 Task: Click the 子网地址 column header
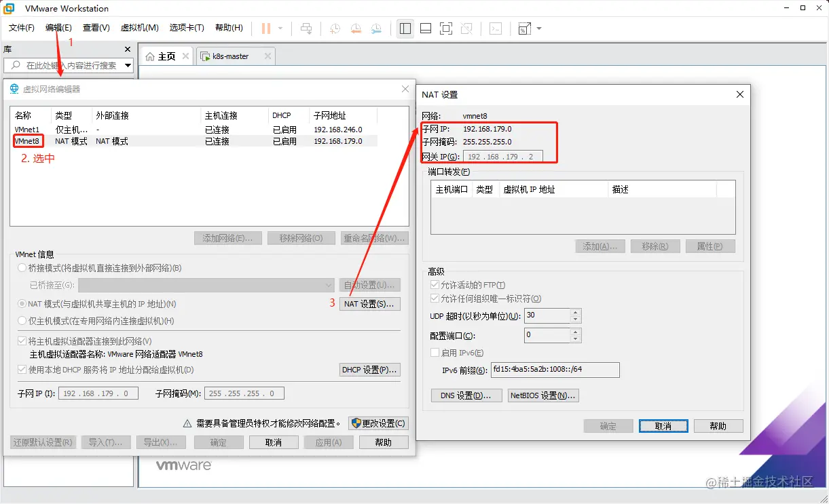(x=343, y=115)
